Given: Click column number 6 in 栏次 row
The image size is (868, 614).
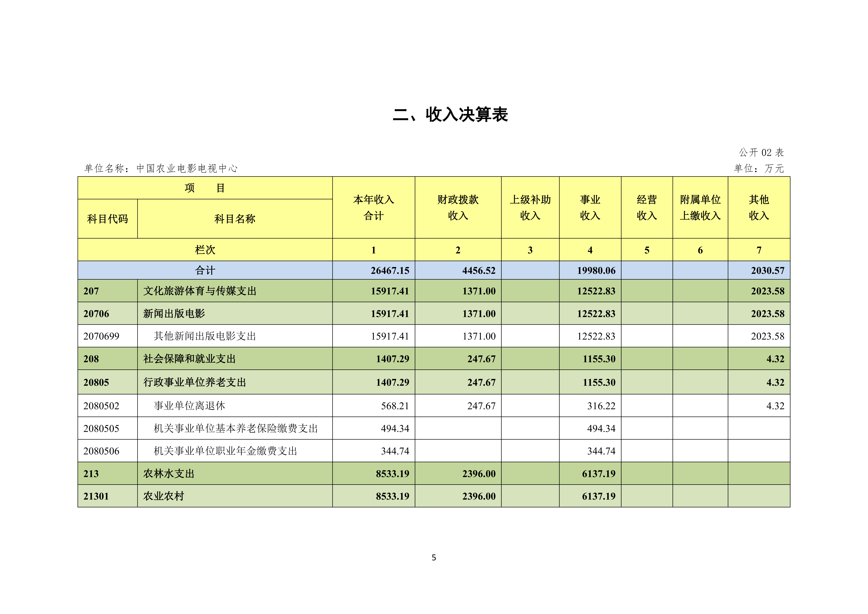Looking at the screenshot, I should tap(700, 250).
